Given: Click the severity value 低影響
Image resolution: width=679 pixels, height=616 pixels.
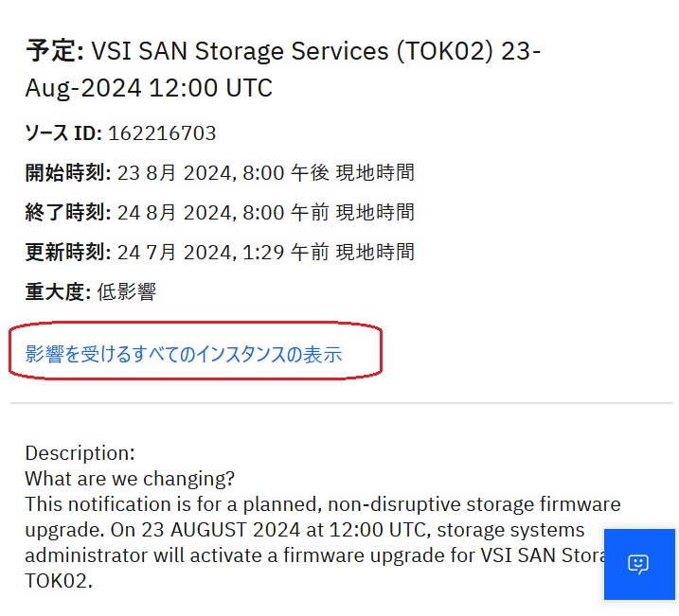Looking at the screenshot, I should 127,292.
